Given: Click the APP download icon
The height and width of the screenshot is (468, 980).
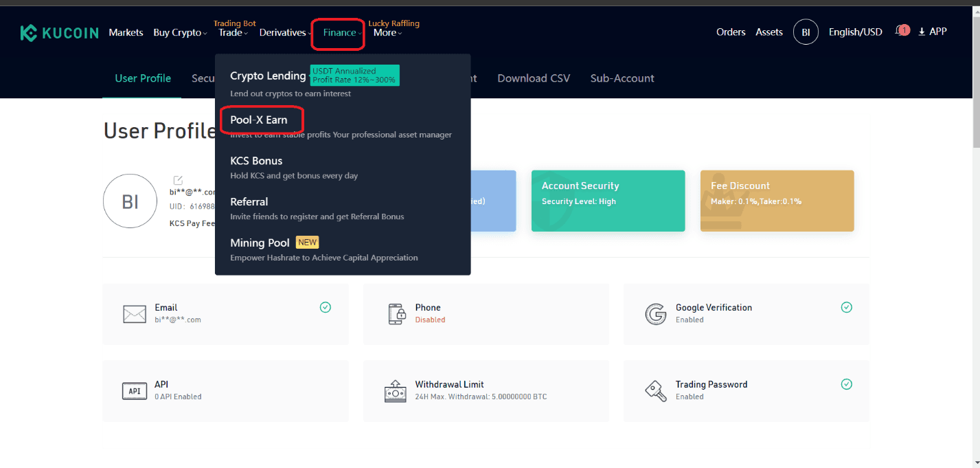Looking at the screenshot, I should coord(922,32).
